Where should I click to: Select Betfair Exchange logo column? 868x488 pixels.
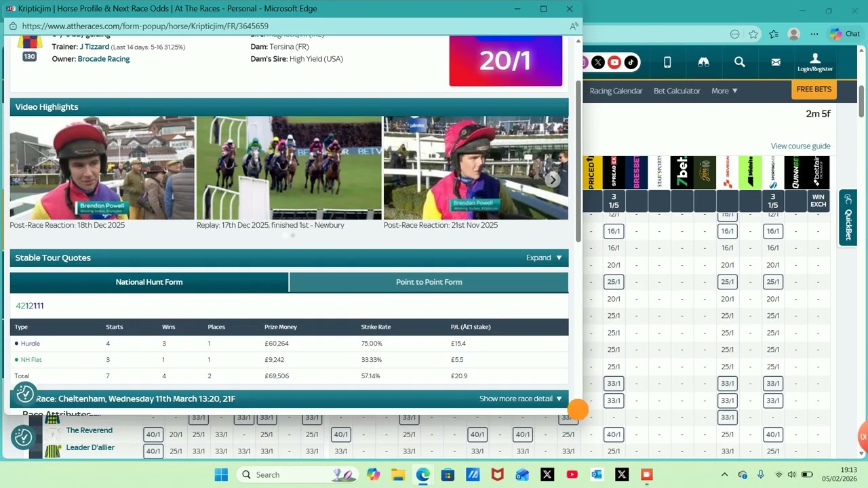coord(818,173)
